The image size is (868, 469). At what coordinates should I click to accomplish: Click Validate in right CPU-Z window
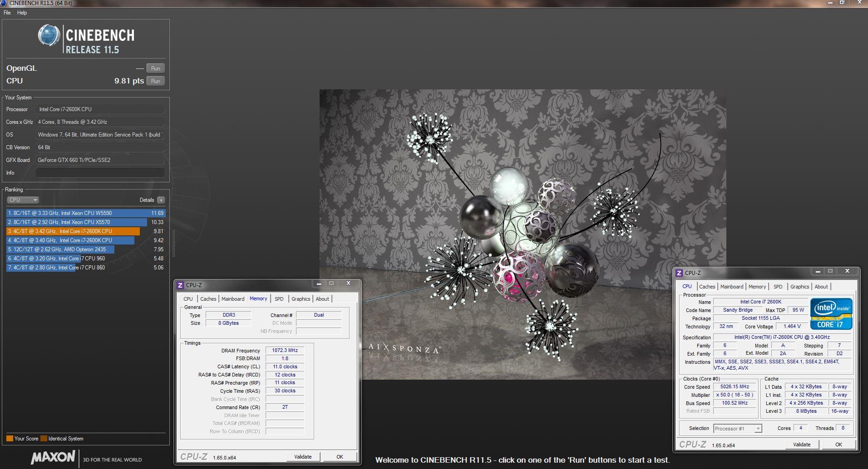[802, 445]
